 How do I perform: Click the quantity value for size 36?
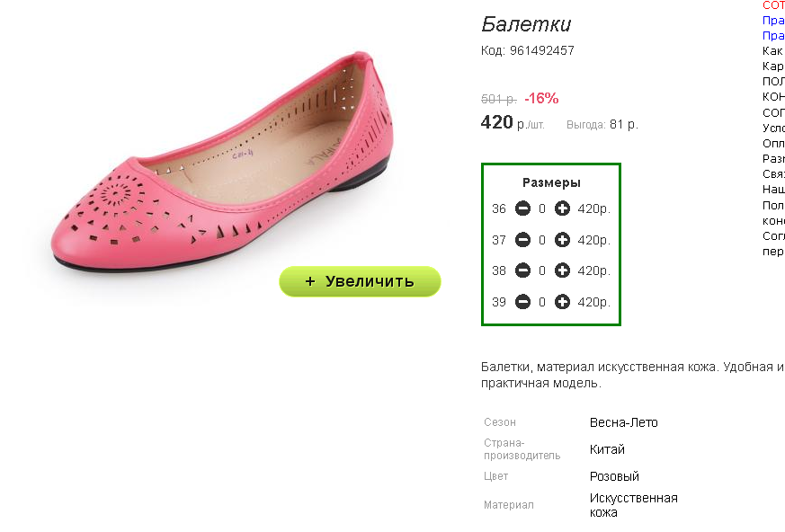tap(542, 209)
